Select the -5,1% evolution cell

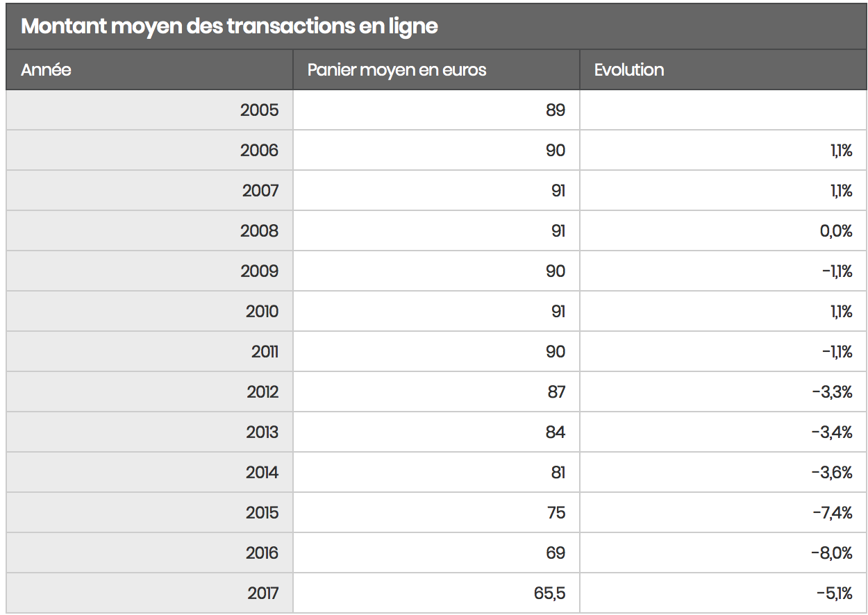click(724, 593)
